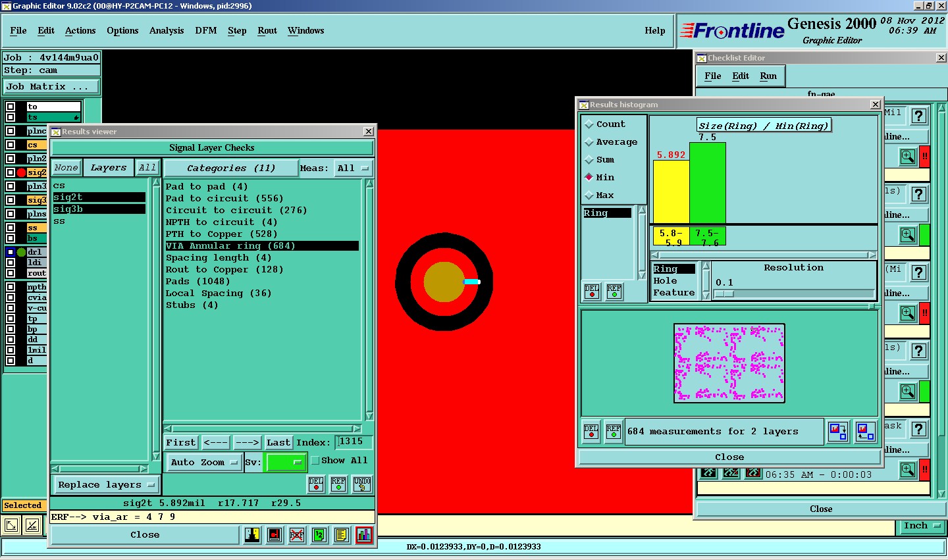Viewport: 948px width, 560px height.
Task: Select 'Pad to circuit (556)' category
Action: coord(224,199)
